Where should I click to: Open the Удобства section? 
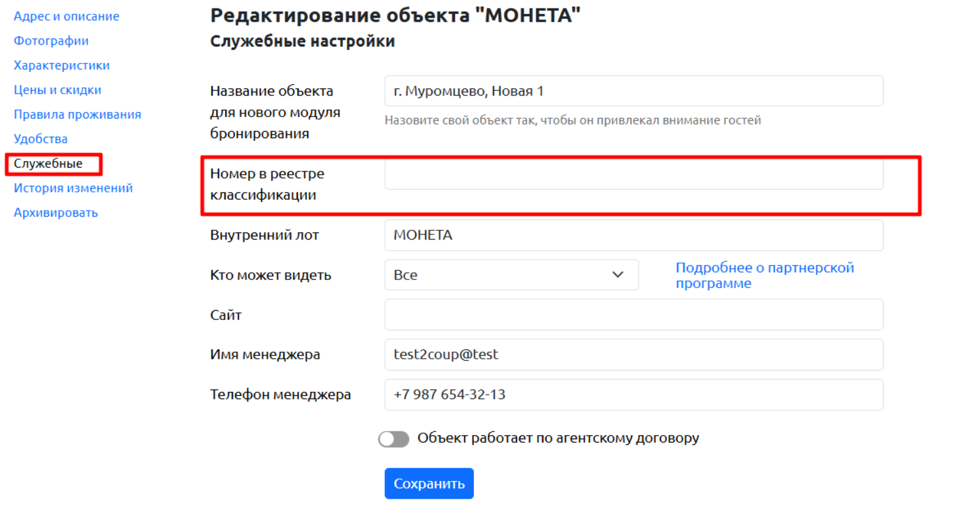click(x=41, y=139)
